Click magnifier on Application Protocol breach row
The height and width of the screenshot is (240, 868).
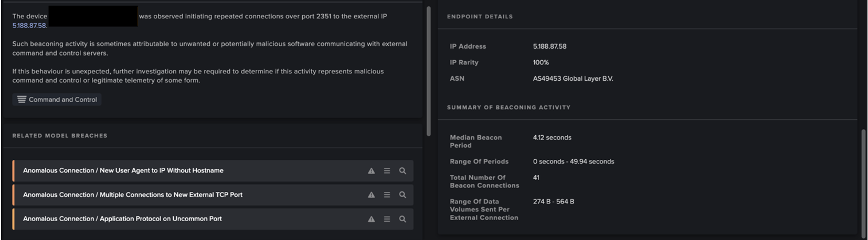pos(403,219)
